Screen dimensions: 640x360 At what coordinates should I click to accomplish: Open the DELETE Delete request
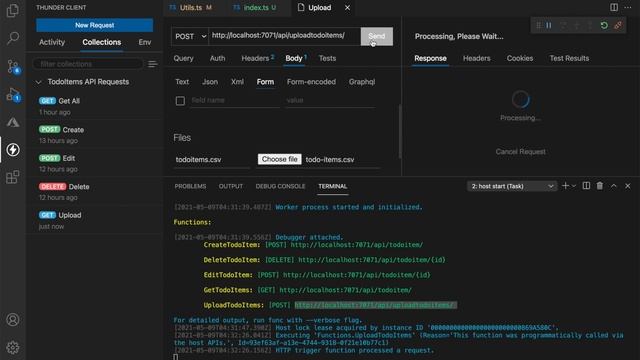(95, 192)
